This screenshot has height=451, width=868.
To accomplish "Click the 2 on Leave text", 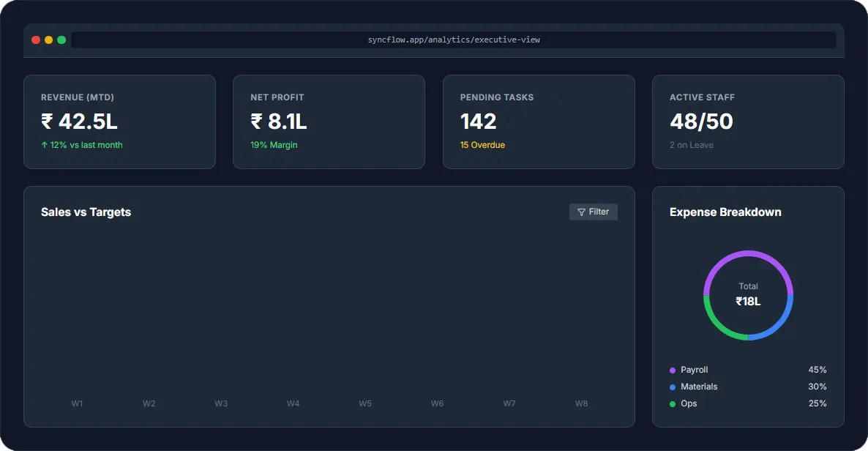I will pos(692,145).
